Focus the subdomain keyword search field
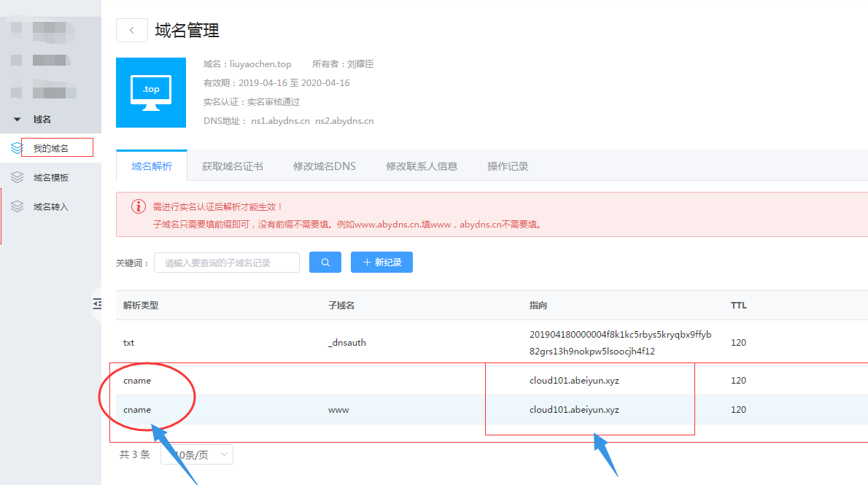This screenshot has height=485, width=868. tap(227, 263)
